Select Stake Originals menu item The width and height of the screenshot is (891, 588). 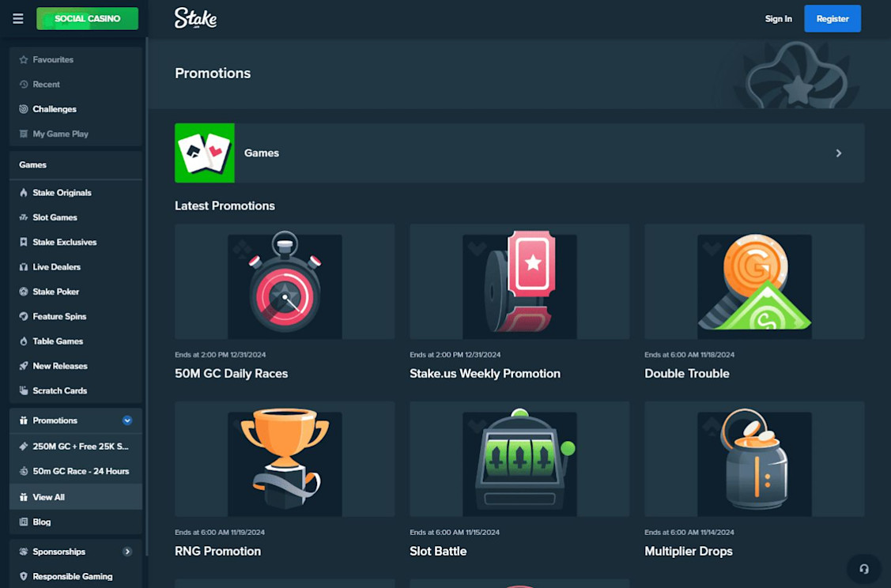pyautogui.click(x=76, y=193)
